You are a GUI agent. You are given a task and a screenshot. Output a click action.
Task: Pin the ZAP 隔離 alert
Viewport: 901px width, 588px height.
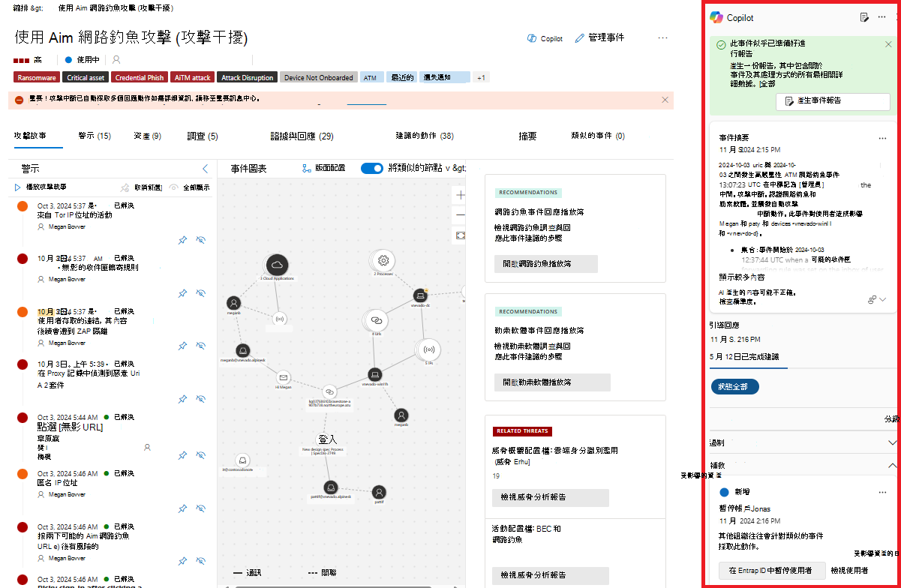182,346
